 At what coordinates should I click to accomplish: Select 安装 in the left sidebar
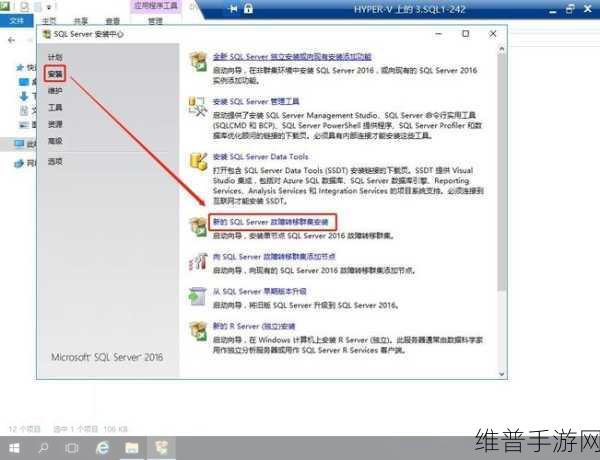(55, 74)
